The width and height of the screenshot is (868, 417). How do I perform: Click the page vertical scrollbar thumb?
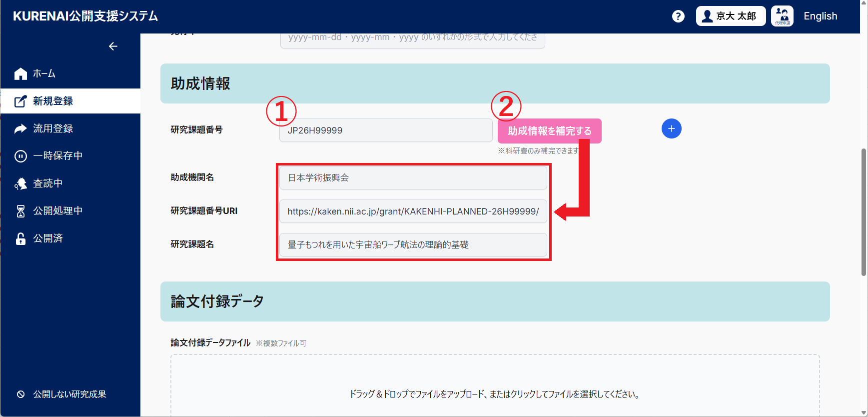click(x=864, y=212)
